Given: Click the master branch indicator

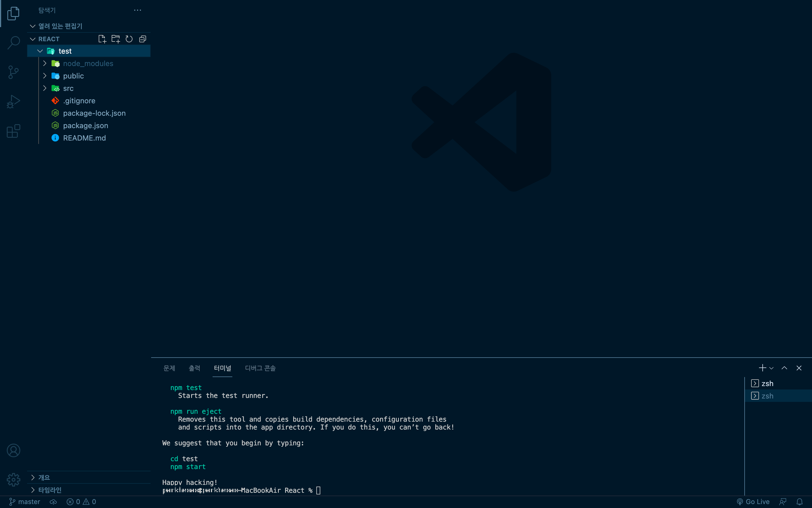Looking at the screenshot, I should tap(25, 502).
